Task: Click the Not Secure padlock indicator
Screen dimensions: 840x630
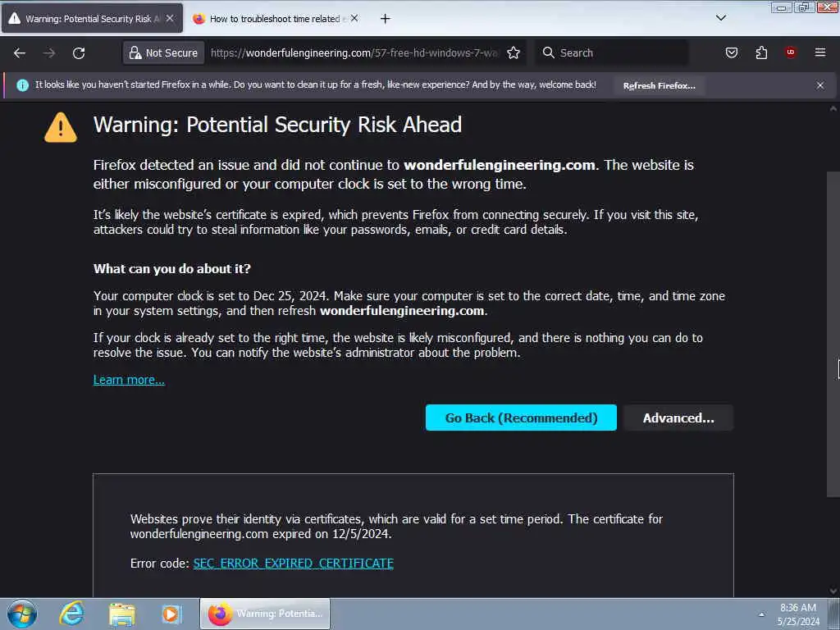Action: 164,53
